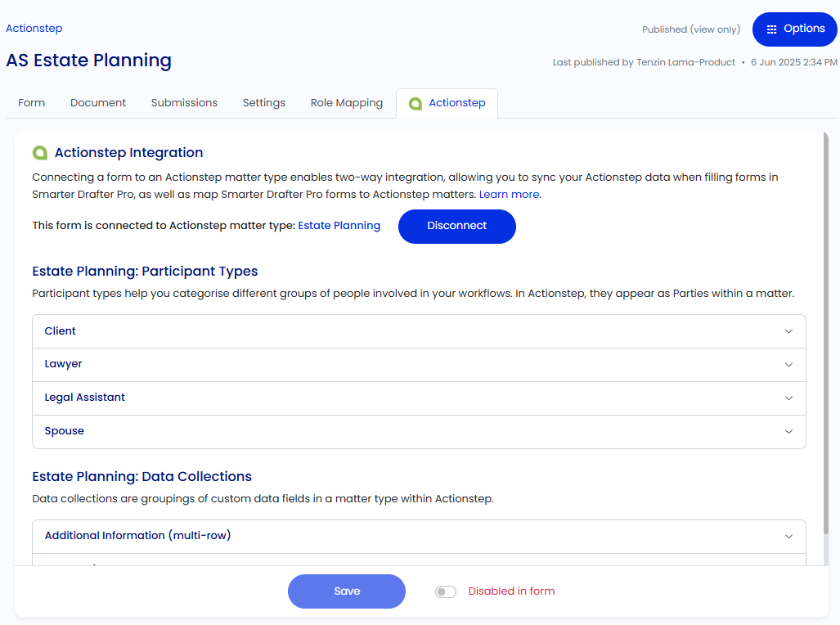
Task: Click the Estate Planning: Participant Types heading
Action: [x=145, y=272]
